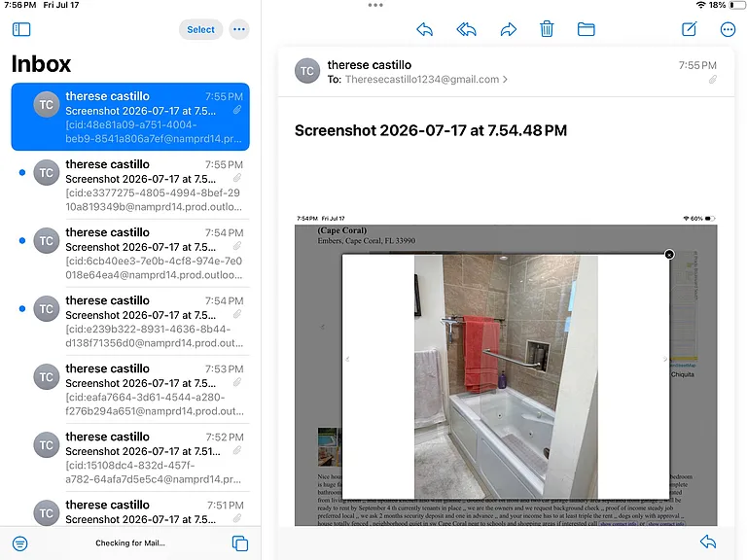Tap unread blue dot on cid:e239b322 email
This screenshot has width=747, height=560.
[x=22, y=308]
